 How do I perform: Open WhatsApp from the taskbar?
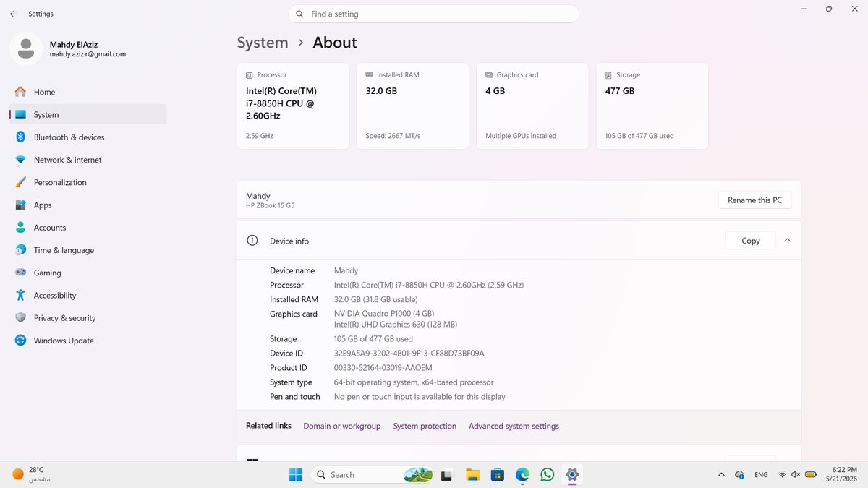tap(548, 475)
